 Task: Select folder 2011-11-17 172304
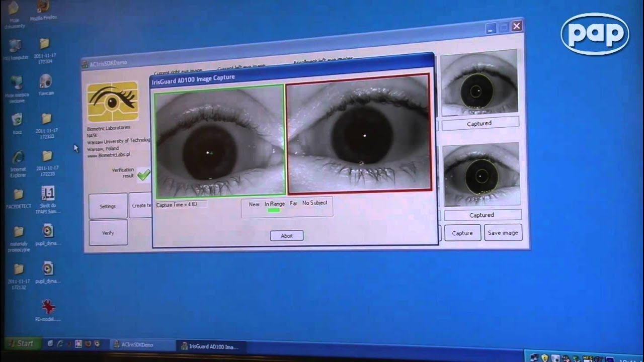click(x=44, y=50)
